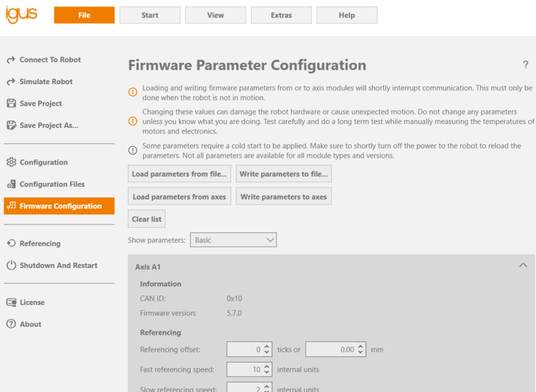Open the Configuration page
This screenshot has height=392, width=536.
[x=59, y=162]
